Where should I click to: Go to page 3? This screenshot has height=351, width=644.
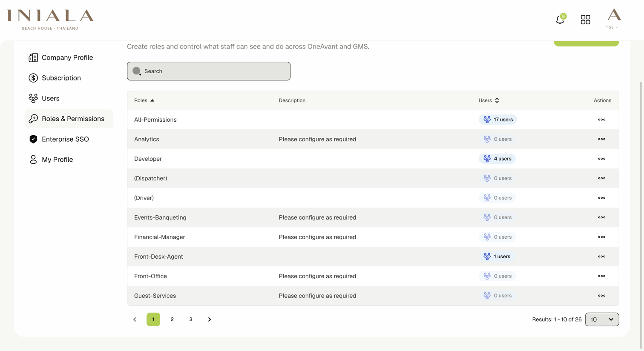click(191, 320)
